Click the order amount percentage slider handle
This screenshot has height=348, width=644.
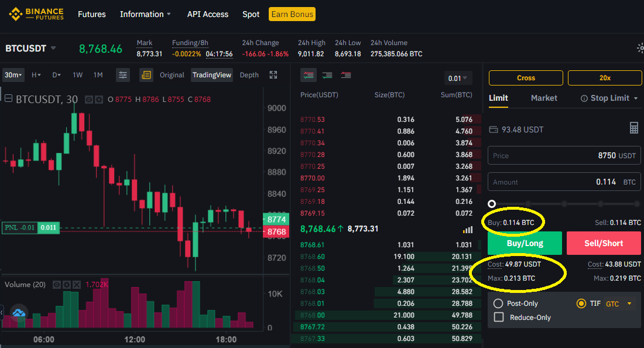pos(492,204)
